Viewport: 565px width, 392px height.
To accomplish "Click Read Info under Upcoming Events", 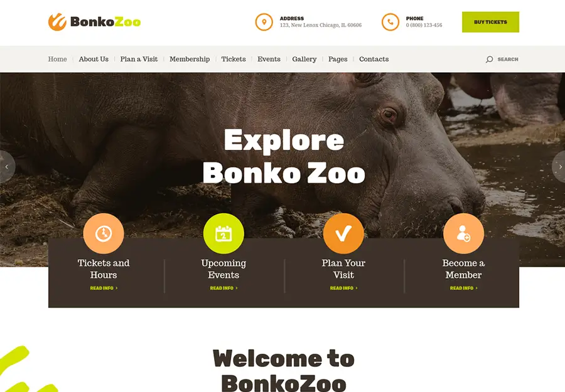I will 223,288.
